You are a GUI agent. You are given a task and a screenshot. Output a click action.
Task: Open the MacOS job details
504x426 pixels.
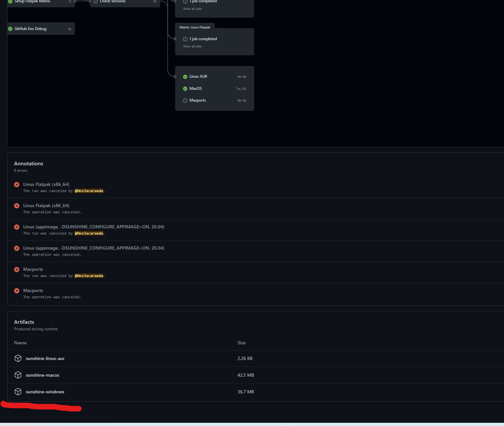(x=196, y=89)
